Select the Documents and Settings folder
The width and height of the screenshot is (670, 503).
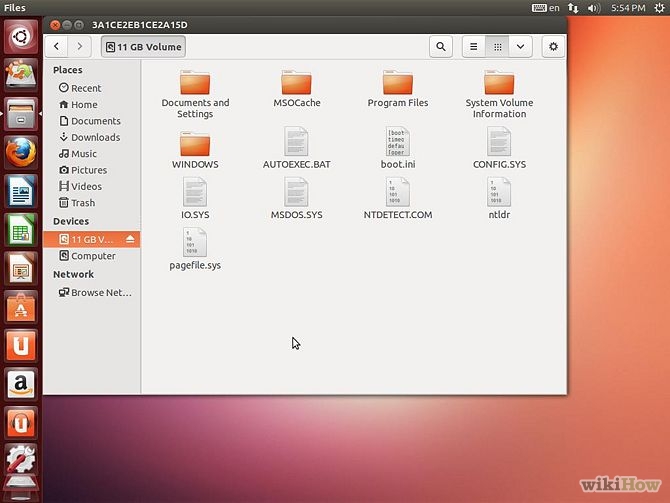coord(195,94)
